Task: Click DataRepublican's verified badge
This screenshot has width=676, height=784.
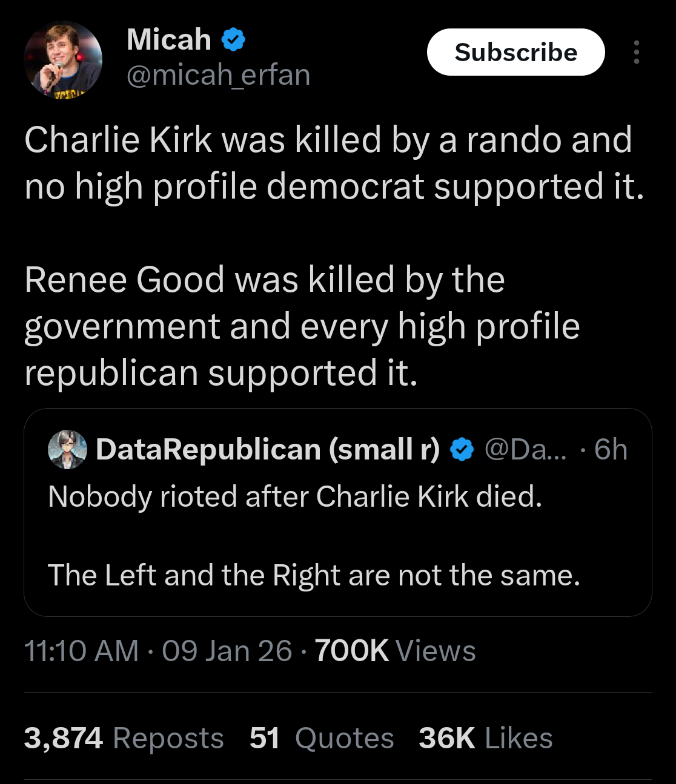Action: pos(463,449)
